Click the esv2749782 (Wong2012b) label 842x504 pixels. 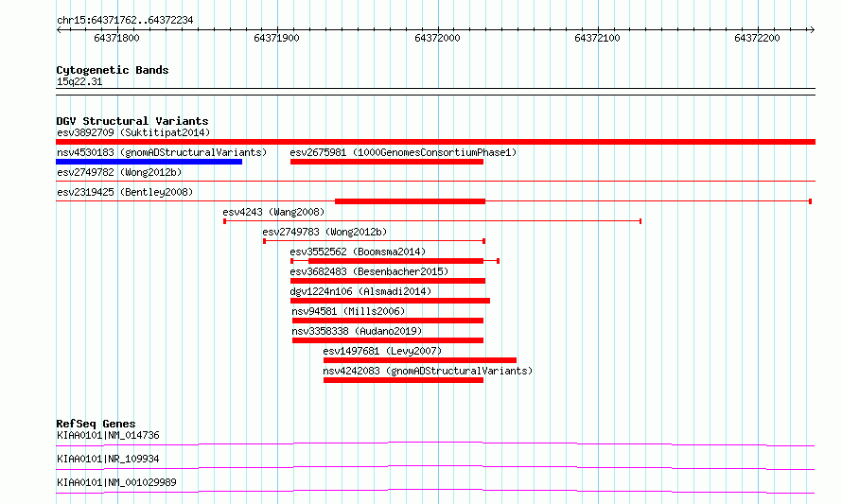point(119,172)
